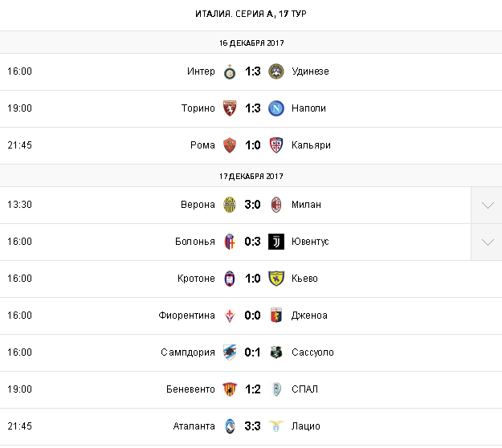Click the Torino club crest
This screenshot has width=502, height=448.
tap(230, 108)
